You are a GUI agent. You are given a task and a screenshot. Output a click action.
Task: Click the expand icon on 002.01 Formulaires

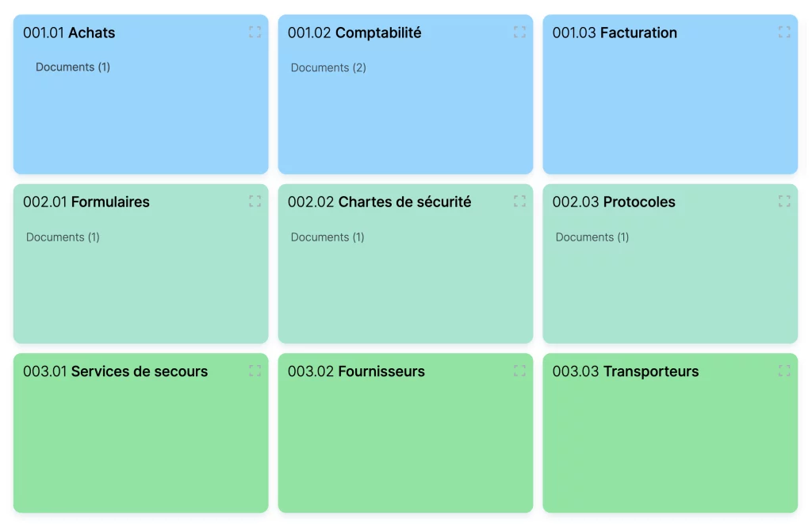(x=255, y=201)
